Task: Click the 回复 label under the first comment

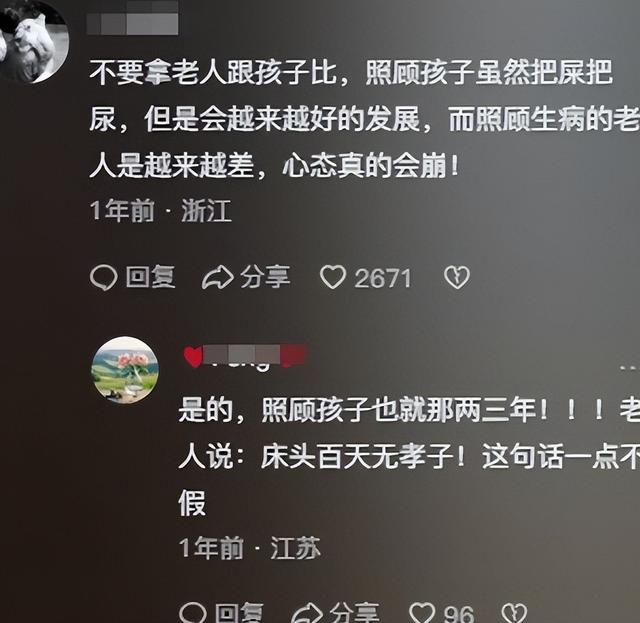Action: click(151, 277)
